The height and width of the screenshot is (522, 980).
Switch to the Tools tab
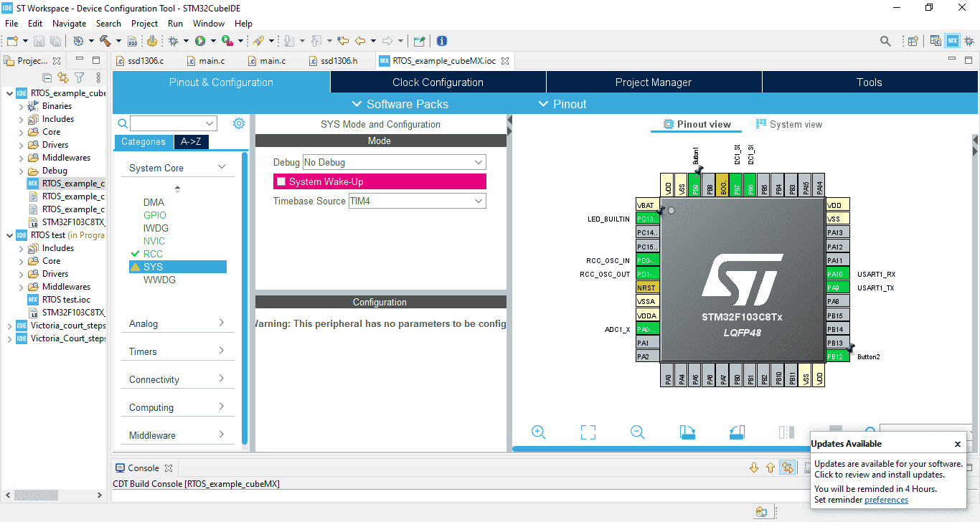[869, 82]
